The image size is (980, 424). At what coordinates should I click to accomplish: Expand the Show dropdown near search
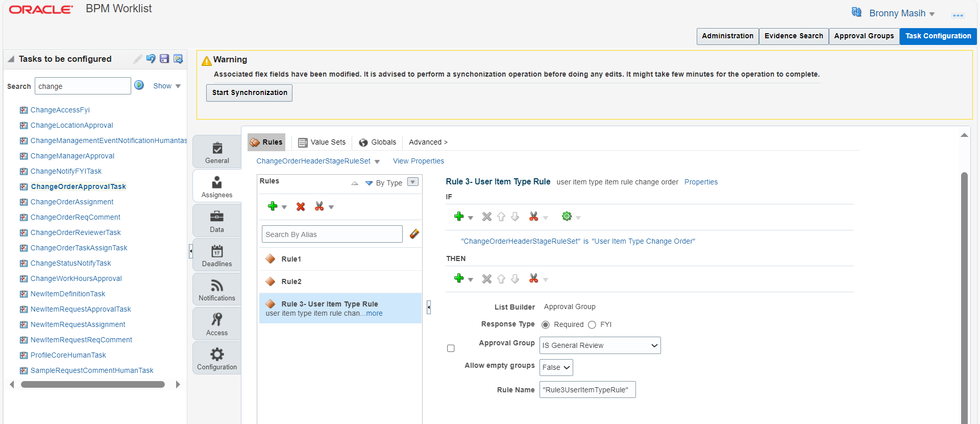pos(178,86)
